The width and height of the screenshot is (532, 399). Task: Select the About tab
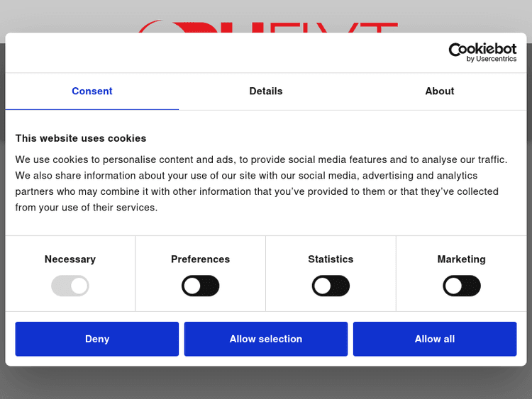pyautogui.click(x=440, y=91)
